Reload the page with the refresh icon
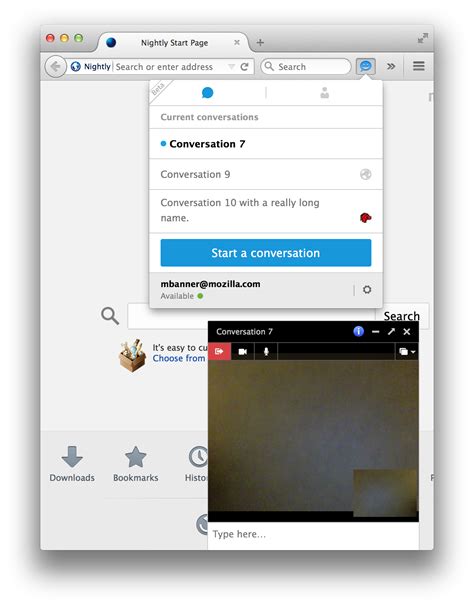Screen dimensions: 474x606 [x=244, y=66]
